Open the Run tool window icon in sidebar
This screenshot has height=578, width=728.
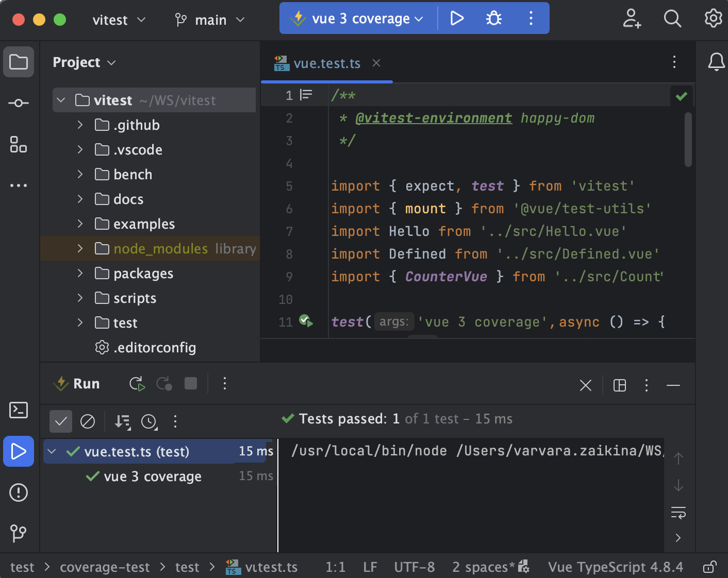19,451
